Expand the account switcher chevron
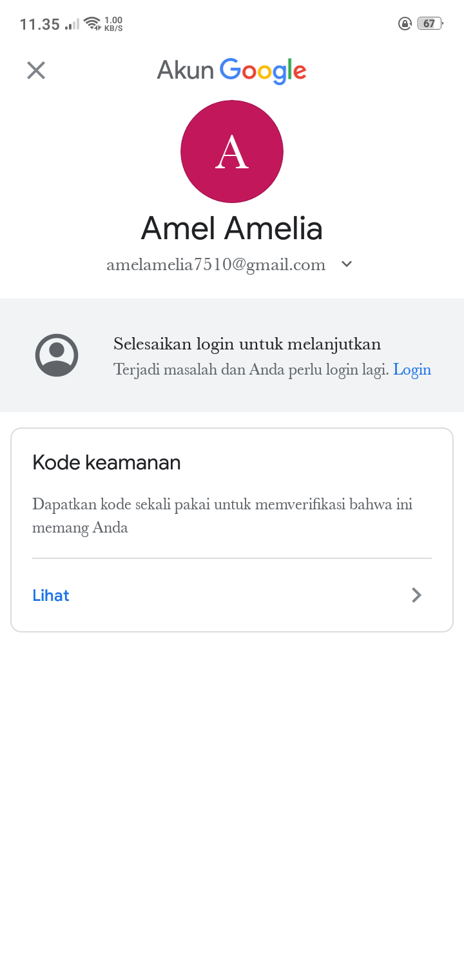This screenshot has height=980, width=464. tap(347, 264)
